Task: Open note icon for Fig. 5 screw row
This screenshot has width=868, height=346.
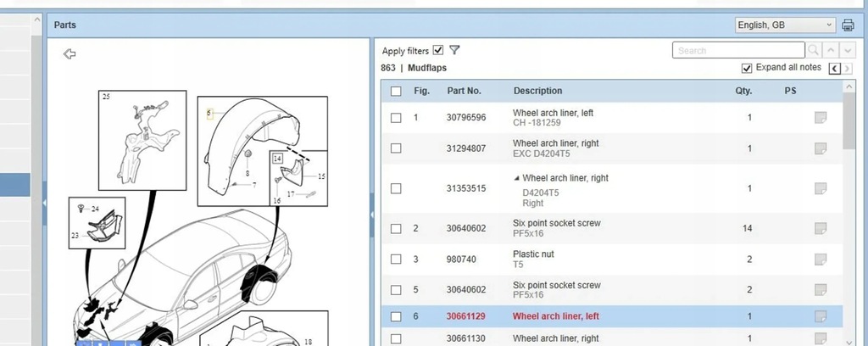Action: click(x=821, y=289)
